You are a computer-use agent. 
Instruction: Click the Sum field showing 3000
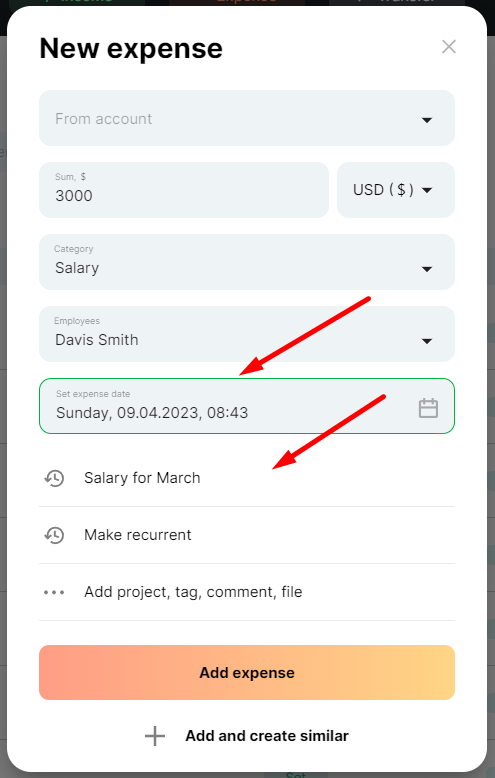[x=184, y=190]
